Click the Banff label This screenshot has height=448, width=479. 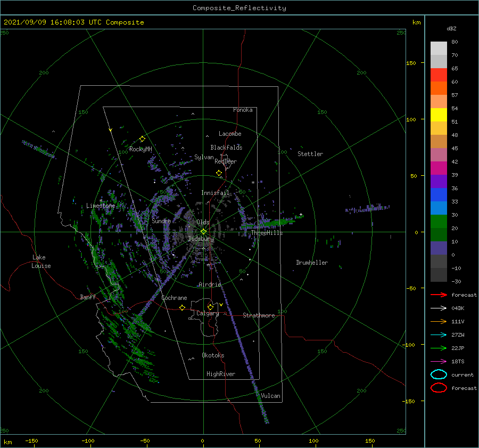click(x=88, y=297)
